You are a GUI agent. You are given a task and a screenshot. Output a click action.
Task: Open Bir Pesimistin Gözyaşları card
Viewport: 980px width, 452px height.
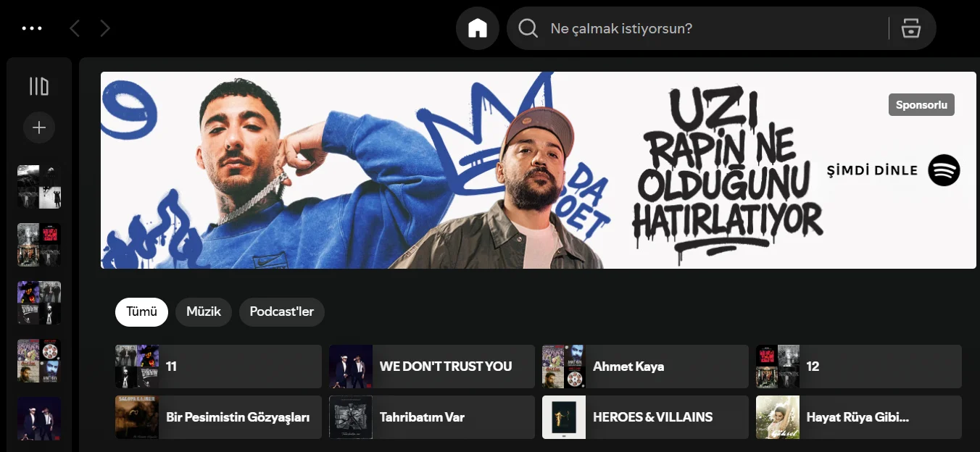tap(218, 417)
